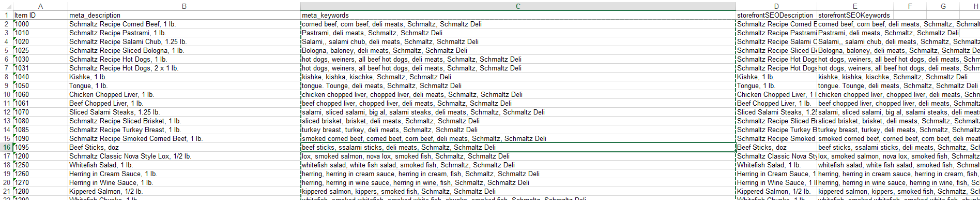Click the Item ID header cell
The image size is (980, 200).
point(40,15)
